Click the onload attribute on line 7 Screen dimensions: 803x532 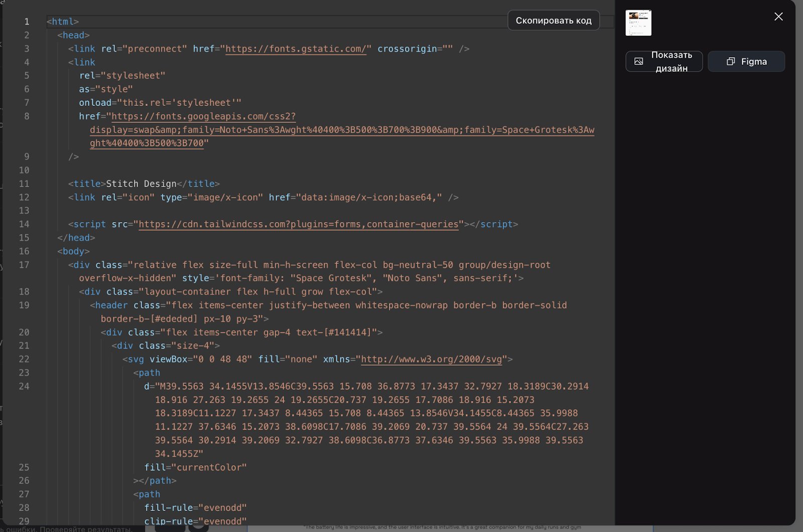coord(160,102)
